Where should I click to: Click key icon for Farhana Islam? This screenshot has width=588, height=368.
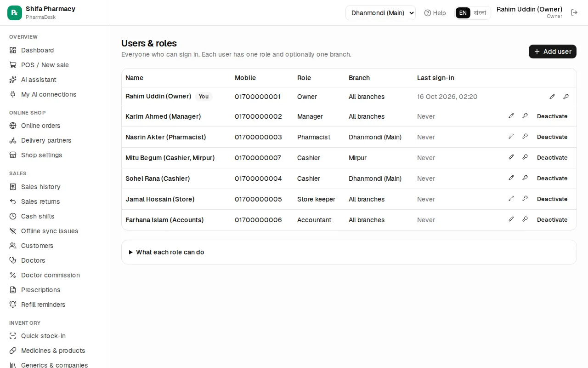click(525, 219)
